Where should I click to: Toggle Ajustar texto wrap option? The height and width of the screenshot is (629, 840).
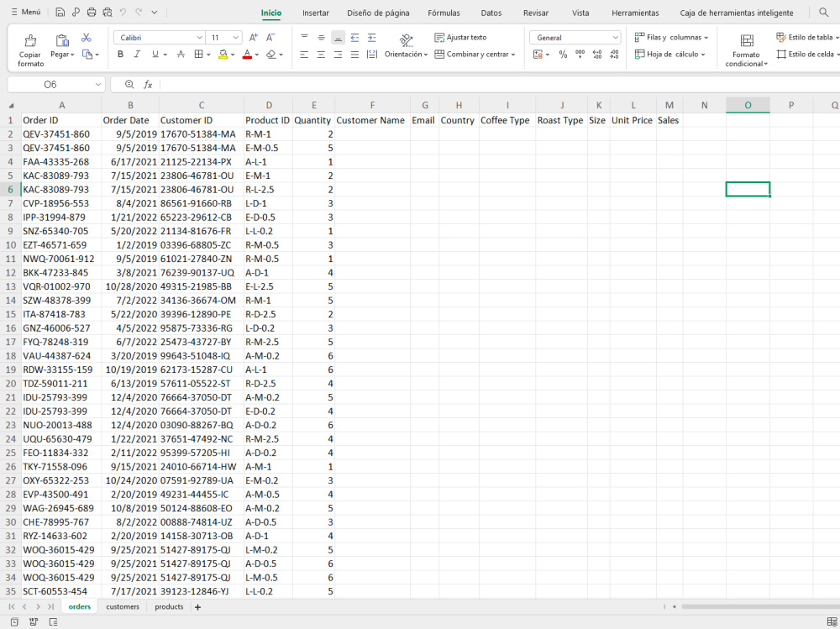(x=460, y=38)
